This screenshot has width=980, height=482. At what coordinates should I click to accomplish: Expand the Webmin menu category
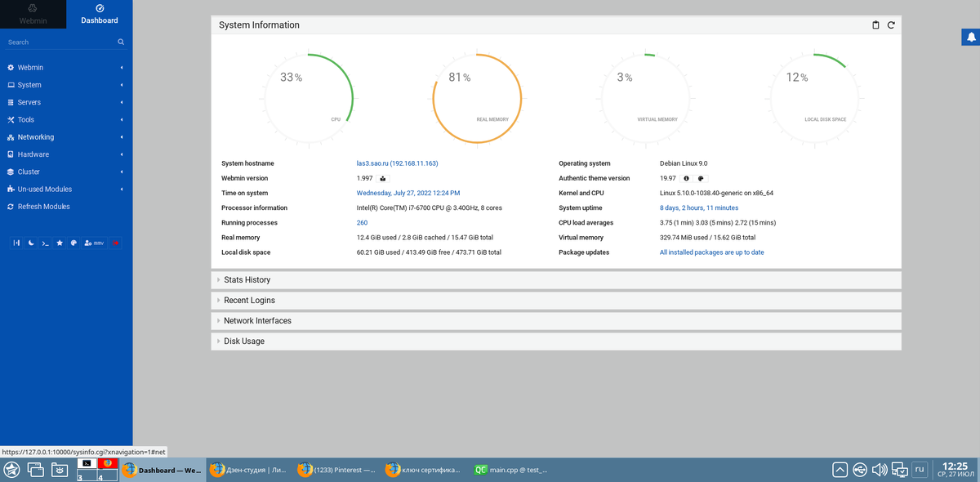click(66, 68)
